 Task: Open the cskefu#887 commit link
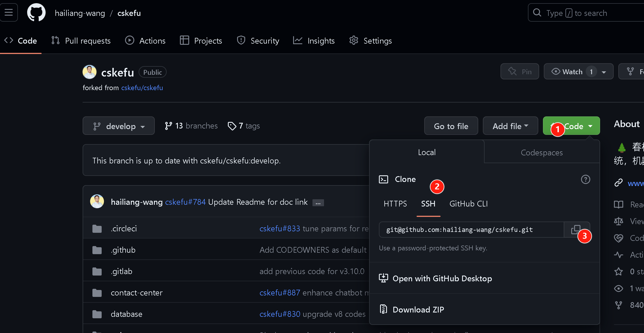click(280, 293)
